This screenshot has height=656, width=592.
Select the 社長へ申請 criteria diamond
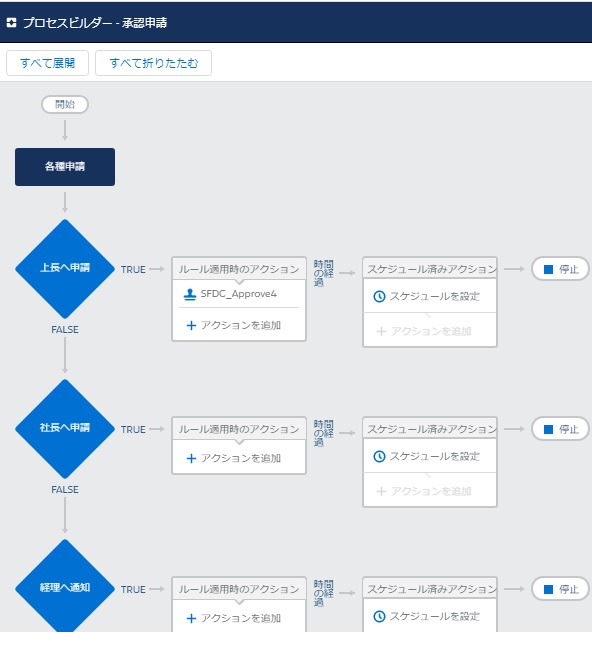pos(65,428)
